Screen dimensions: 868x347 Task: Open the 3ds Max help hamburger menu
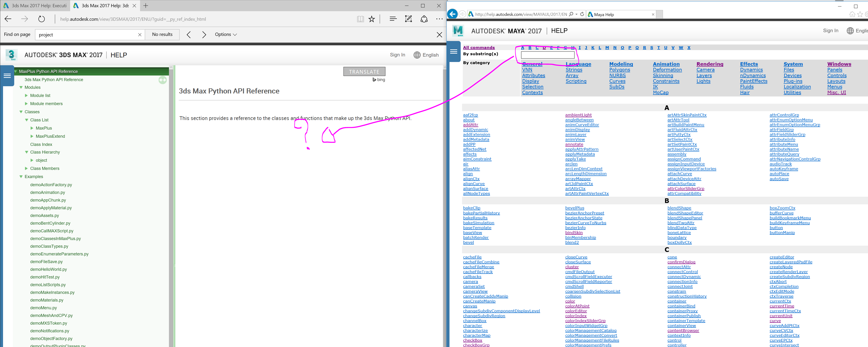[x=7, y=76]
